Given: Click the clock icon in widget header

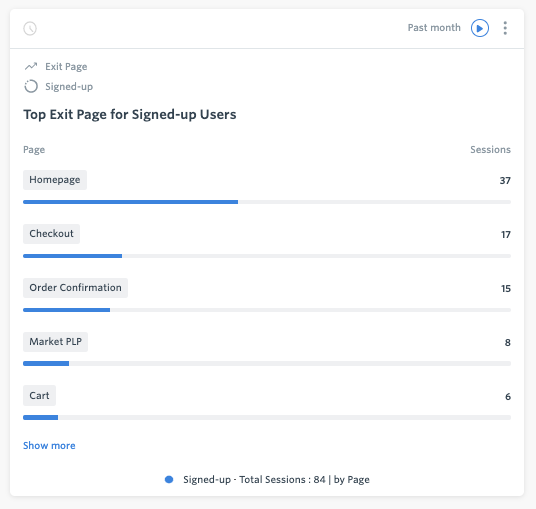Looking at the screenshot, I should tap(30, 28).
